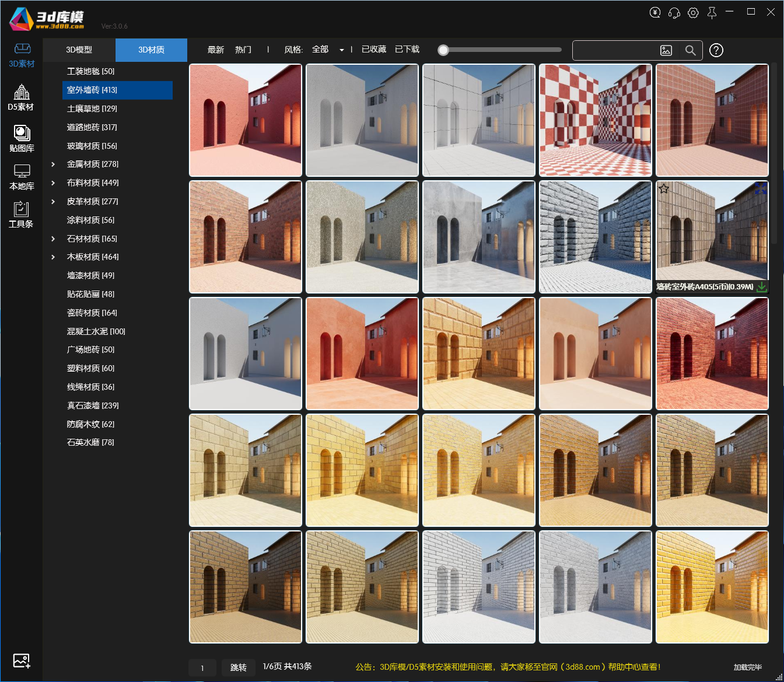Switch to the 3D材质 tab

(151, 50)
